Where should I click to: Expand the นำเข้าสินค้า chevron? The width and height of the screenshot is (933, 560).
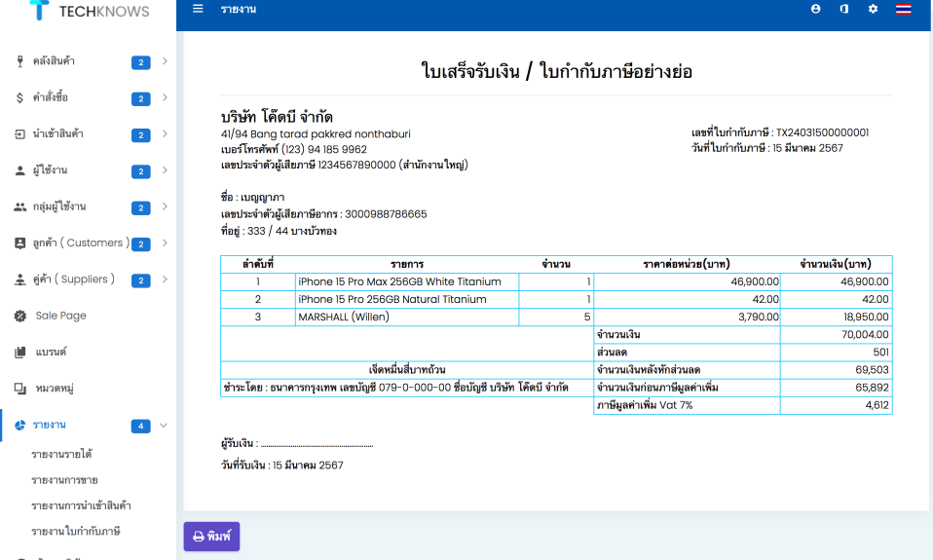pos(165,133)
